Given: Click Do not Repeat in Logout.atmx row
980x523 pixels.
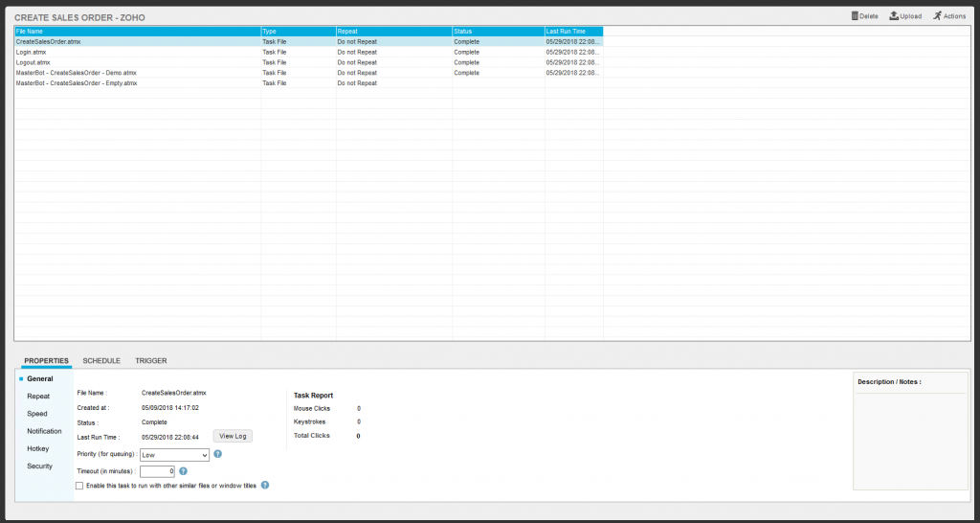Looking at the screenshot, I should 358,62.
